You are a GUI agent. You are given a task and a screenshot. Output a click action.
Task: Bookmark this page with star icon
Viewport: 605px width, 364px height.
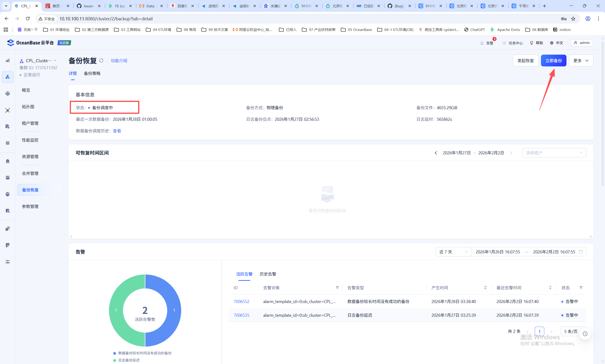pos(573,19)
